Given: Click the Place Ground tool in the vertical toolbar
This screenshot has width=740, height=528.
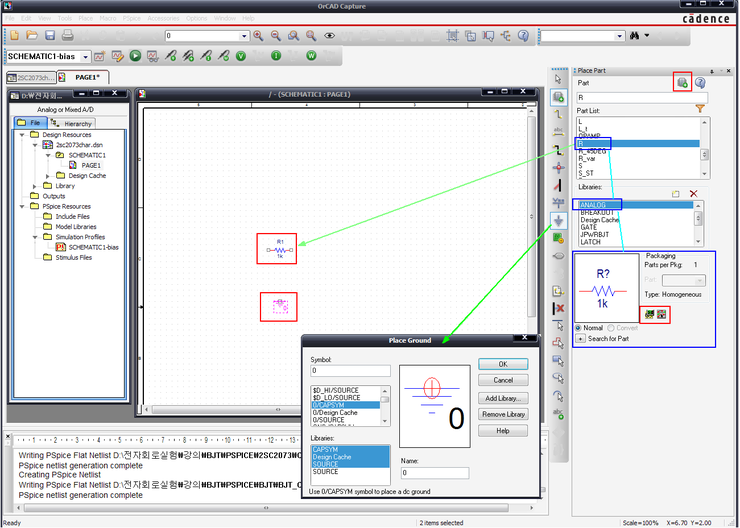Looking at the screenshot, I should click(x=559, y=220).
